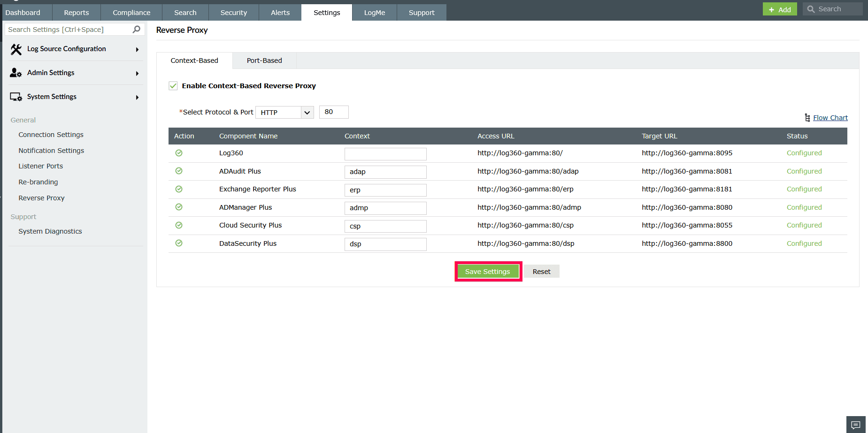Click the green check icon for Log360
Viewport: 868px width, 433px height.
pyautogui.click(x=179, y=153)
